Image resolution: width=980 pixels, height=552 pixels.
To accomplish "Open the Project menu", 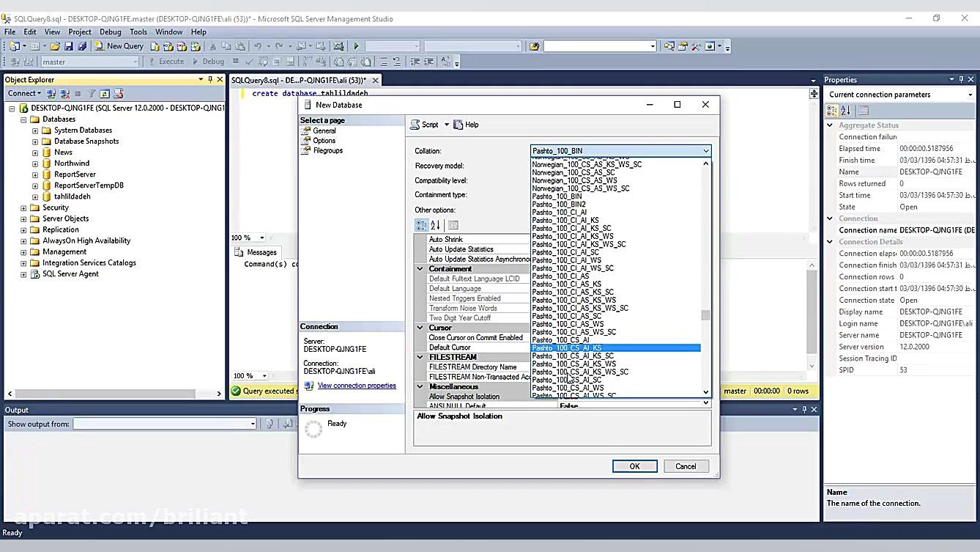I will [80, 32].
